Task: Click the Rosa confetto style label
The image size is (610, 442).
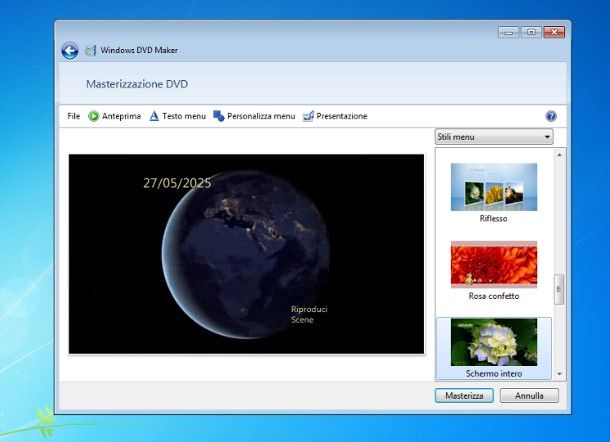Action: (x=494, y=296)
